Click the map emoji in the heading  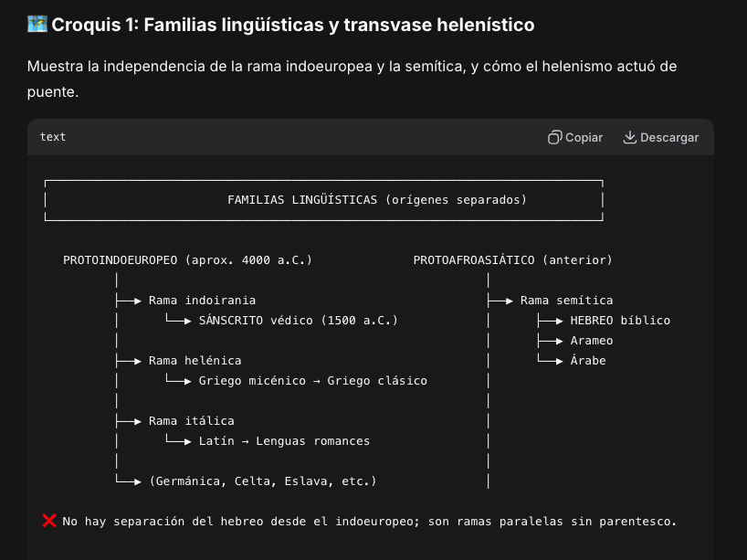click(37, 24)
